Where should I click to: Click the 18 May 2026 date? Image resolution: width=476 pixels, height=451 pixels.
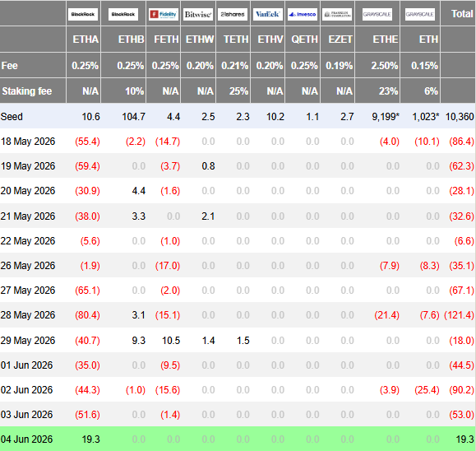coord(28,142)
